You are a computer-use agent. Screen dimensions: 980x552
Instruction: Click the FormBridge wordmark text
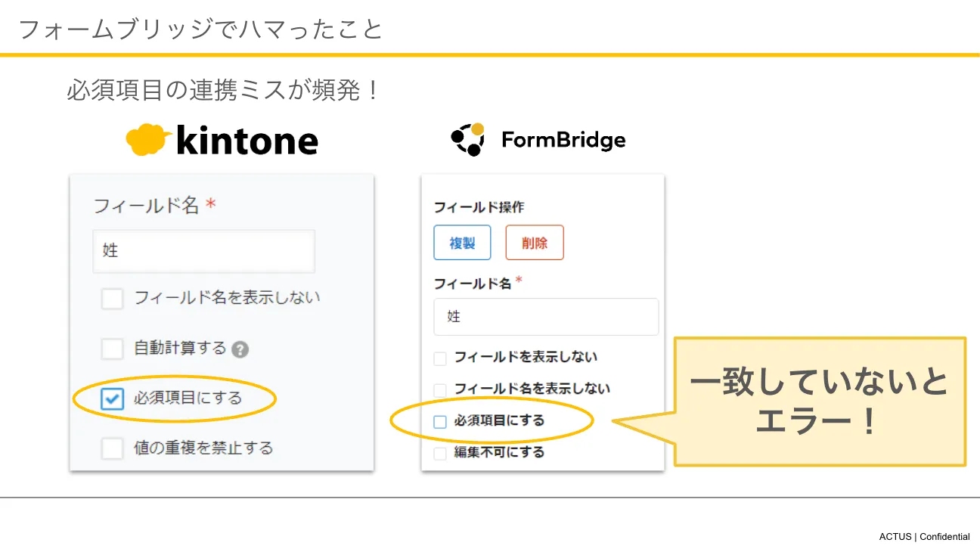[563, 140]
